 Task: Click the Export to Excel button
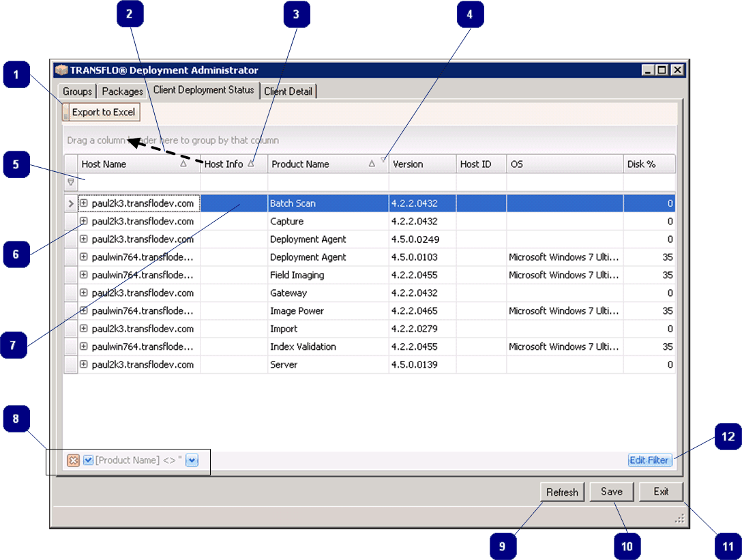103,112
